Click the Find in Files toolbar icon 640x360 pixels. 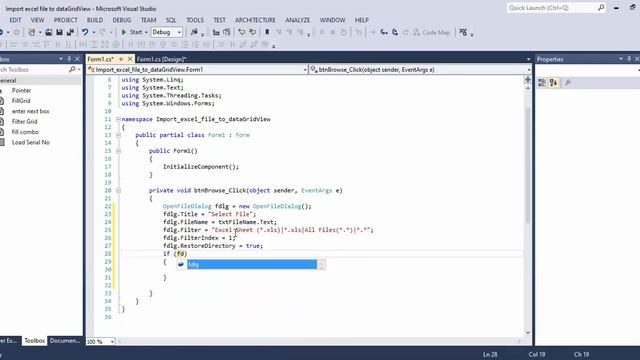(x=194, y=32)
